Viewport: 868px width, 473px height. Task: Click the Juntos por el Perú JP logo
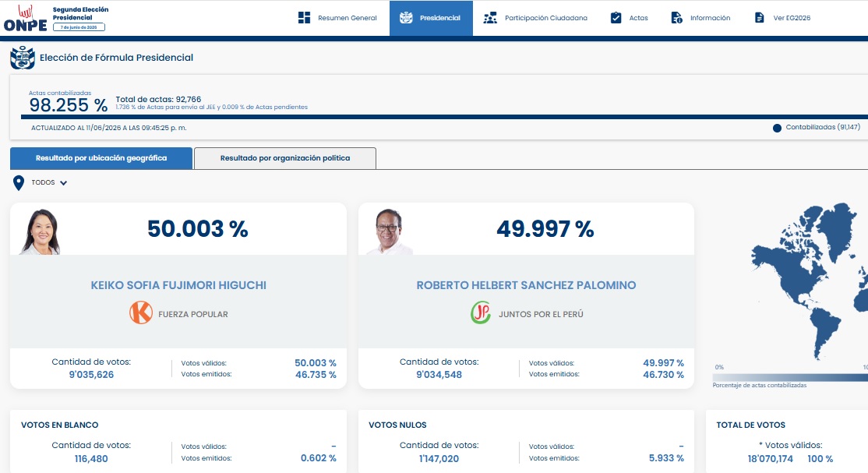point(481,313)
